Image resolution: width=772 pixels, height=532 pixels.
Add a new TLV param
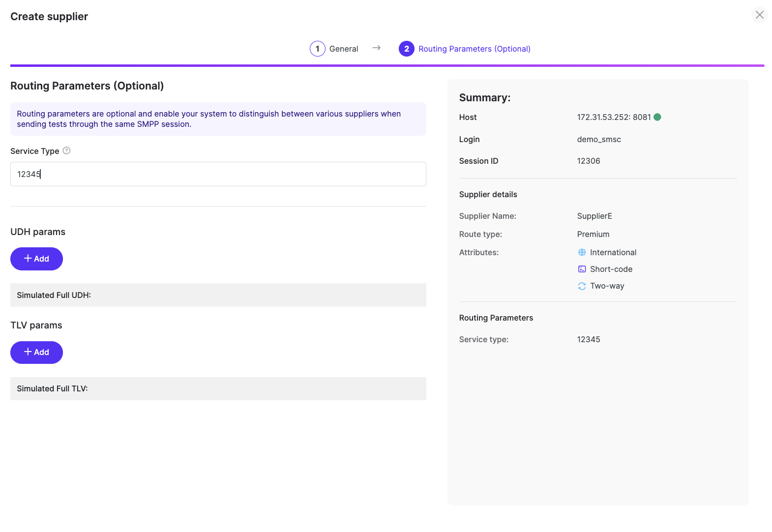click(36, 353)
